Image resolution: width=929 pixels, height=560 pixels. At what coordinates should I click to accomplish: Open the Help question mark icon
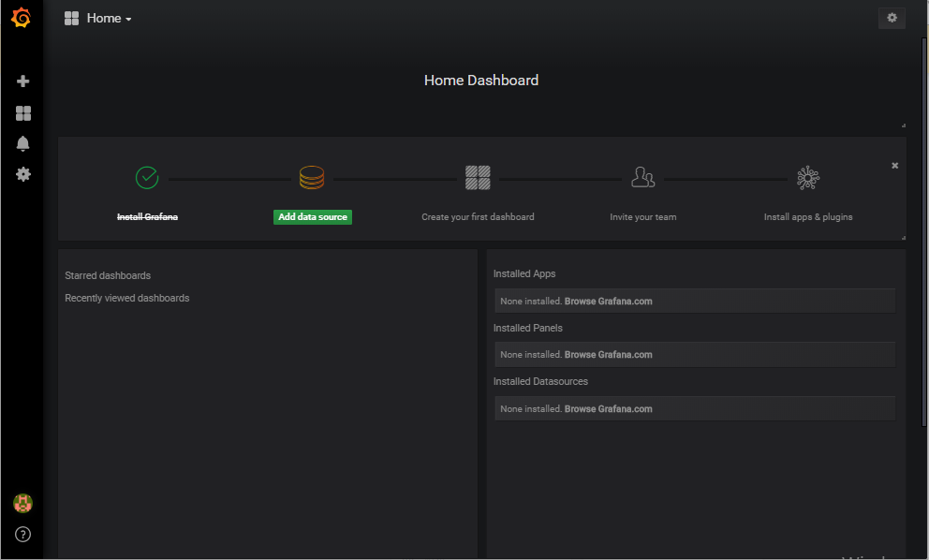tap(23, 535)
